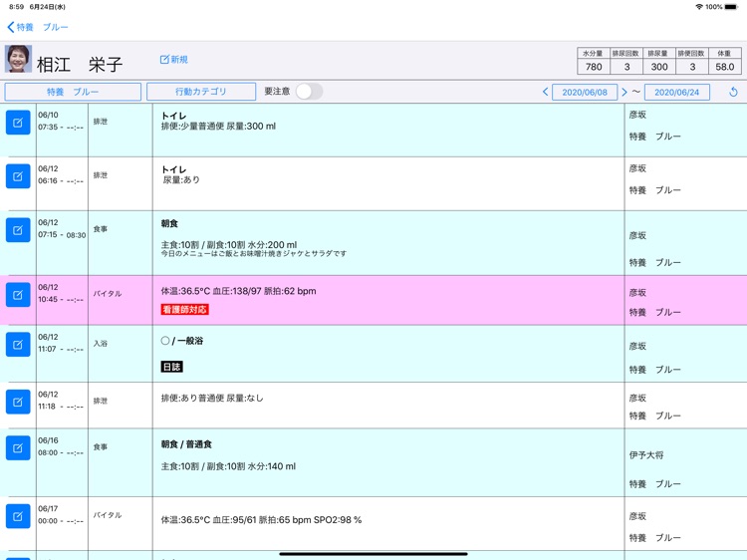Edit the 06/12 11:07 入浴 record
747x560 pixels.
tap(18, 345)
